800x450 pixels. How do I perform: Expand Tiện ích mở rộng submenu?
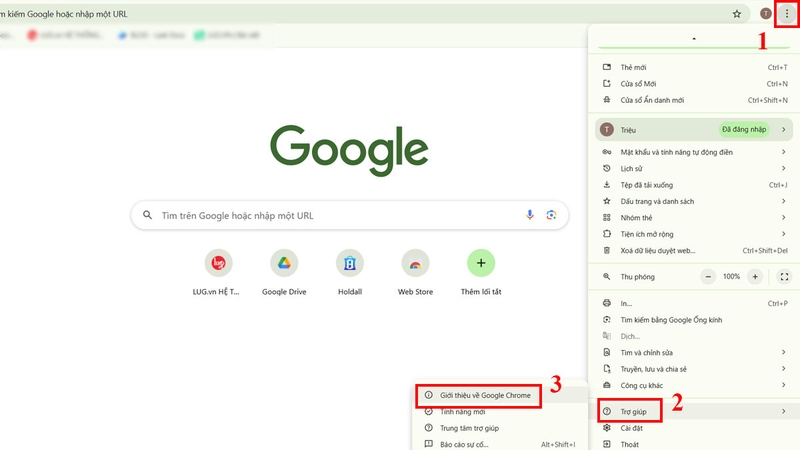pyautogui.click(x=694, y=234)
